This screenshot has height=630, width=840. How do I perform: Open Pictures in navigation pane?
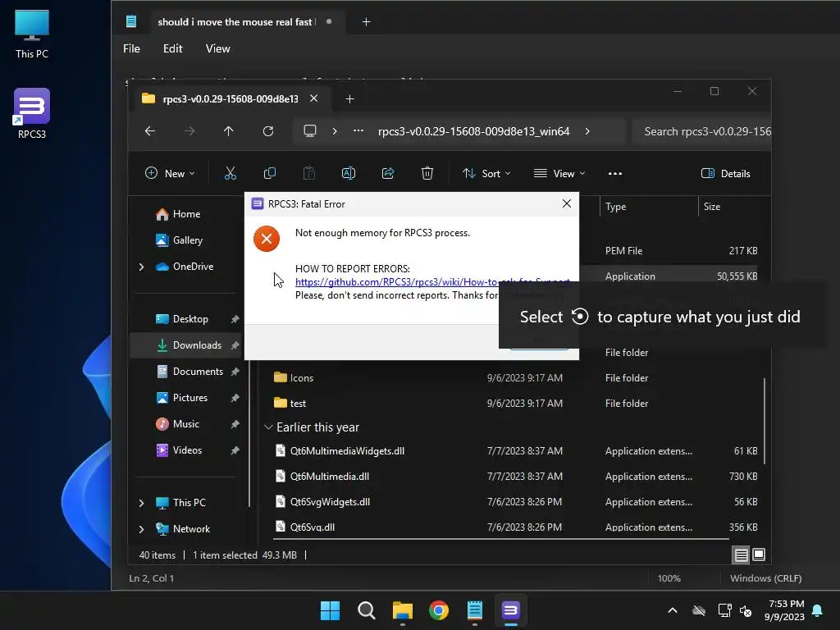pos(181,398)
